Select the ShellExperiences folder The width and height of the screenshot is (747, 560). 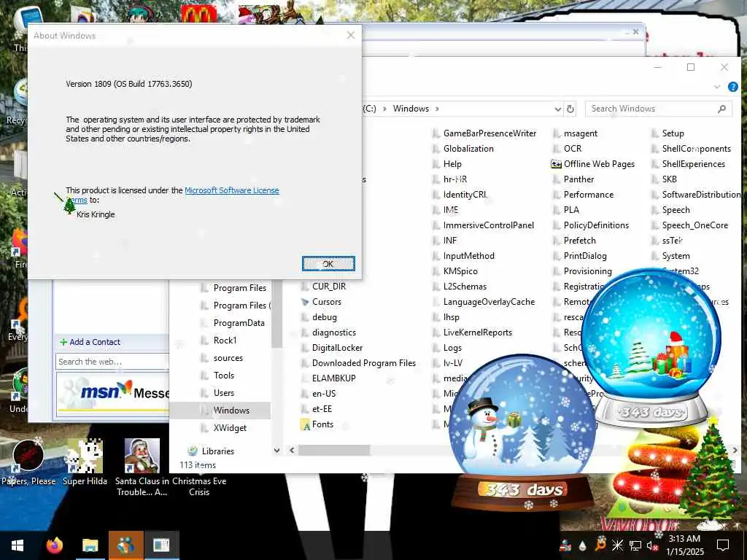693,164
